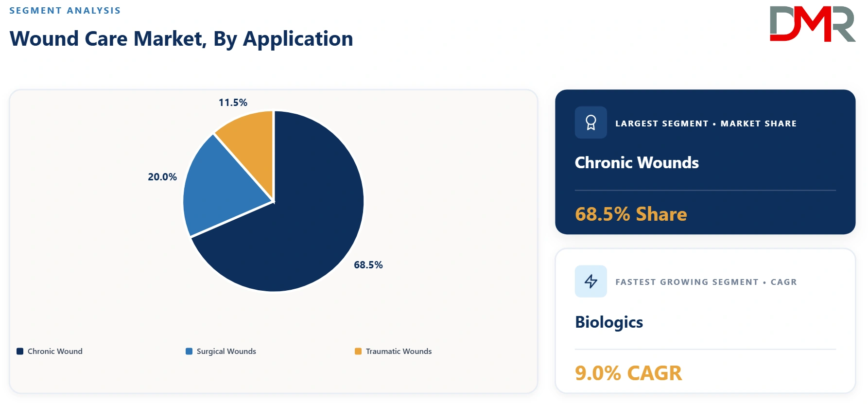Click the 'Chronic Wounds' card title
The height and width of the screenshot is (404, 868).
pos(637,162)
